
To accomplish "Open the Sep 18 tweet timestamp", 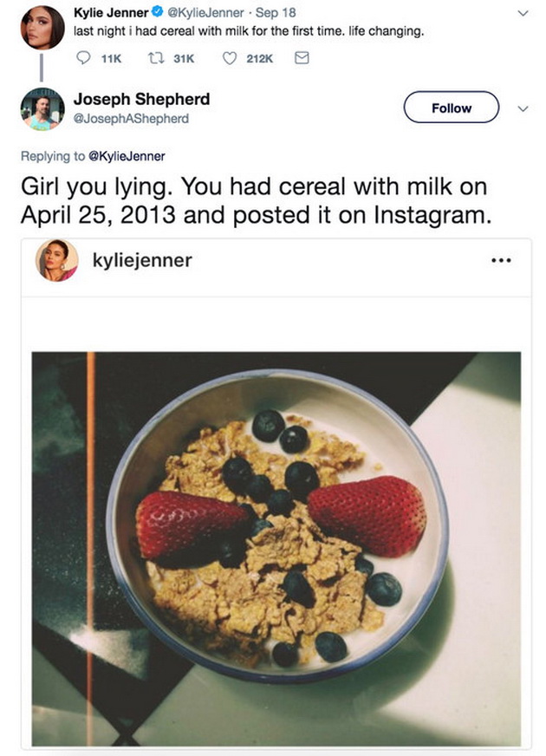I will [x=276, y=12].
